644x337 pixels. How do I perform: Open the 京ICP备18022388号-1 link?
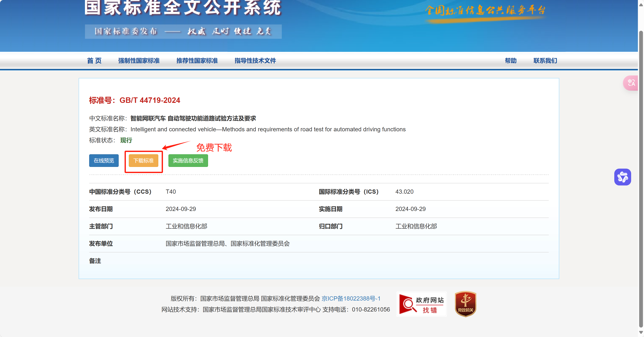(x=351, y=298)
